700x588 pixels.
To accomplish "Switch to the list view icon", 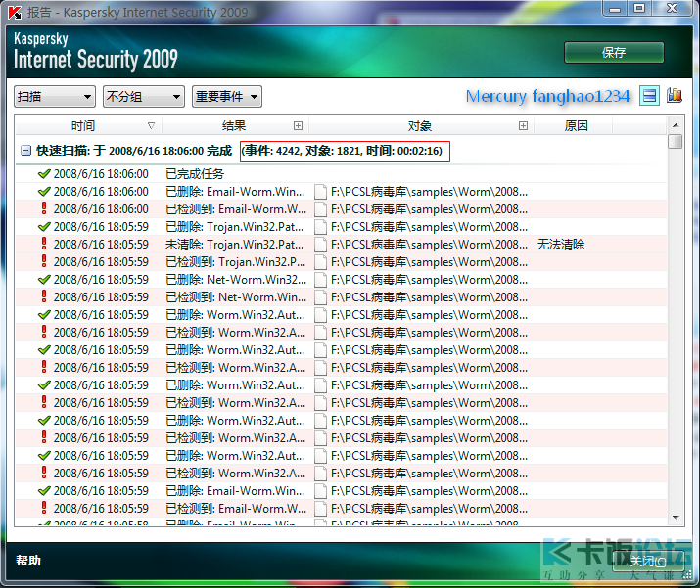I will pyautogui.click(x=649, y=96).
